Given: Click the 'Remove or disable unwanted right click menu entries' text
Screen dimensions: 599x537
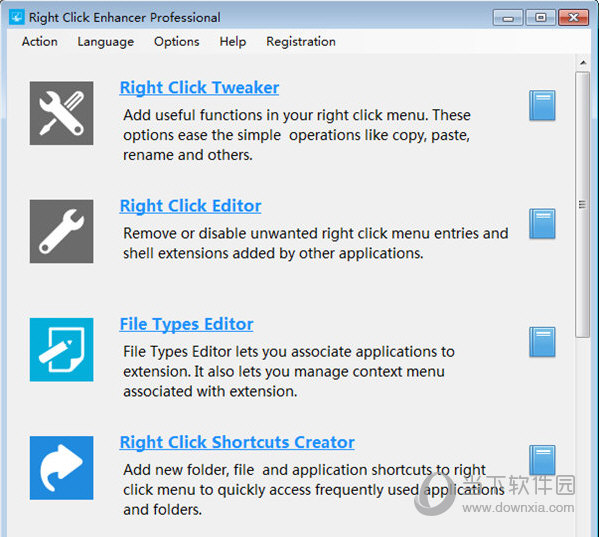Looking at the screenshot, I should (x=316, y=243).
